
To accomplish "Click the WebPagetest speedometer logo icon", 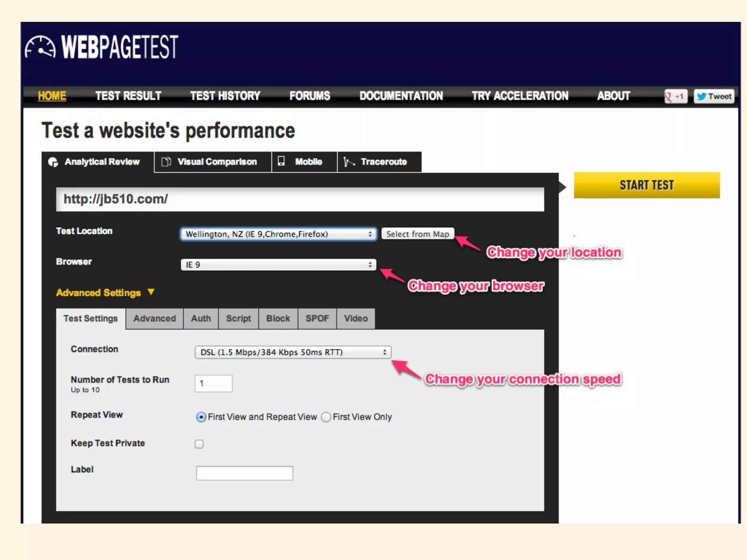I will (x=40, y=47).
